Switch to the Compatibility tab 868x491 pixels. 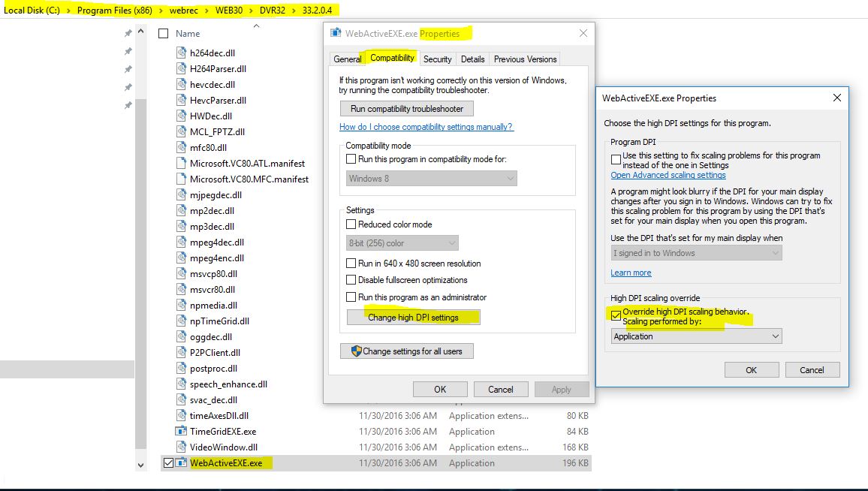tap(392, 58)
